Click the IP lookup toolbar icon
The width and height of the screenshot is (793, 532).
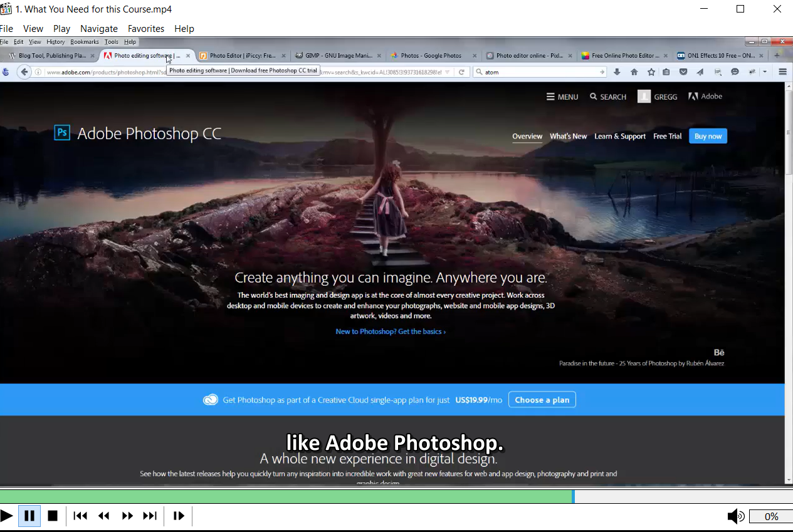pos(718,72)
